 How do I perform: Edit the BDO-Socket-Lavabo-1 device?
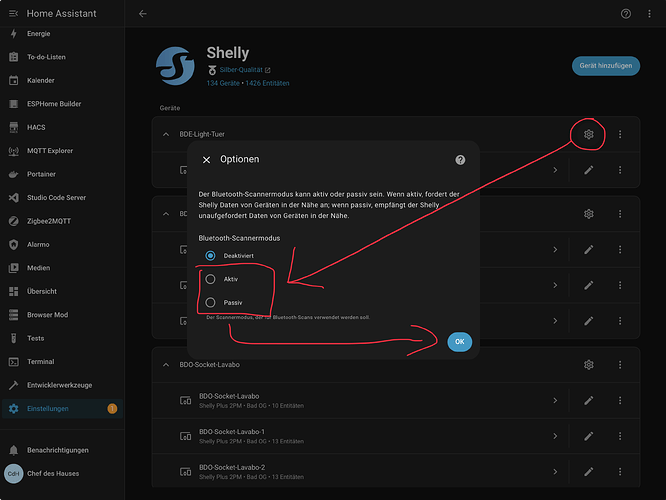pos(588,436)
